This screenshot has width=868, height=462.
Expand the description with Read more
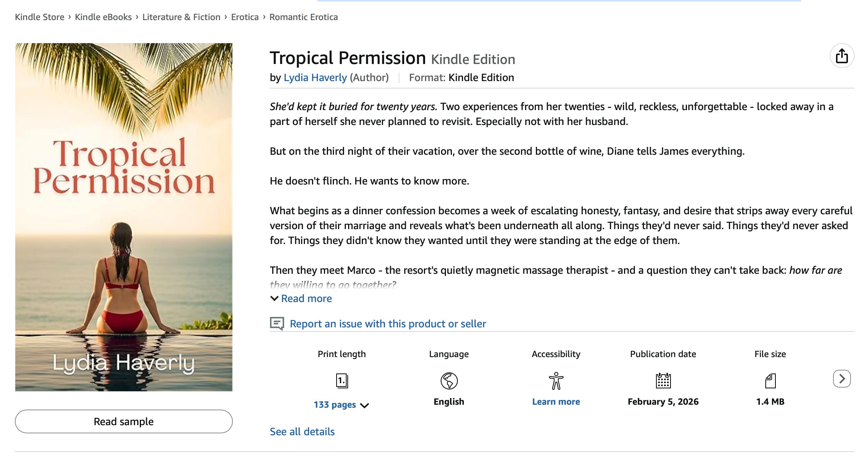[x=306, y=298]
